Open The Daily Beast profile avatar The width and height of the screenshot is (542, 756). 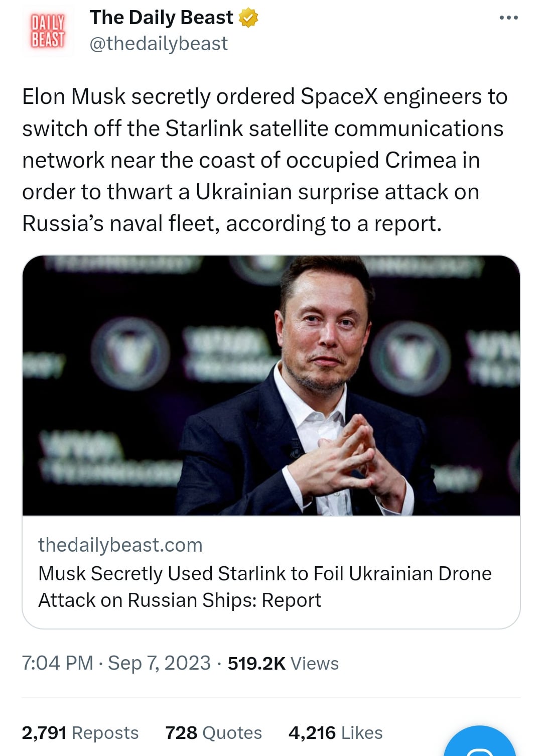[x=48, y=31]
